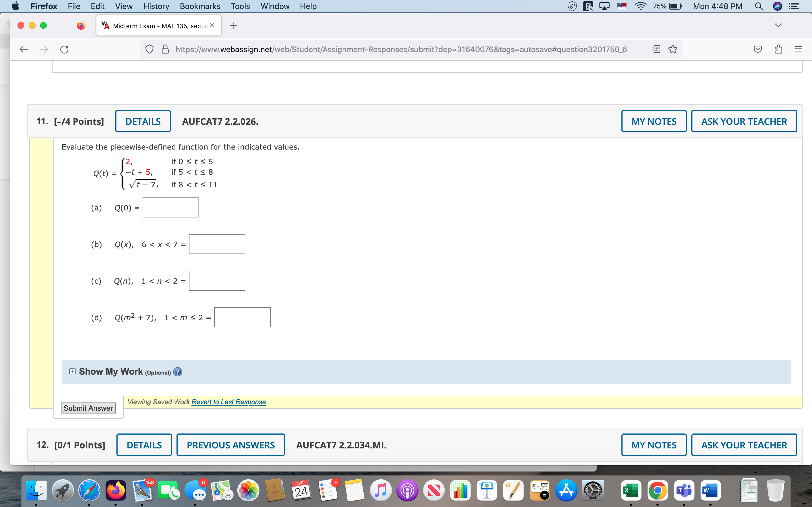812x507 pixels.
Task: Open the History menu
Action: [x=156, y=6]
